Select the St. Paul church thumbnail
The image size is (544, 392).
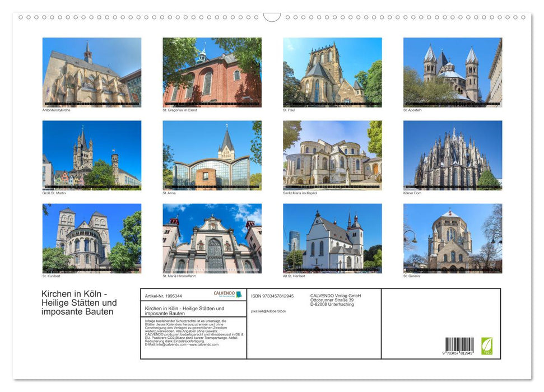(x=331, y=72)
